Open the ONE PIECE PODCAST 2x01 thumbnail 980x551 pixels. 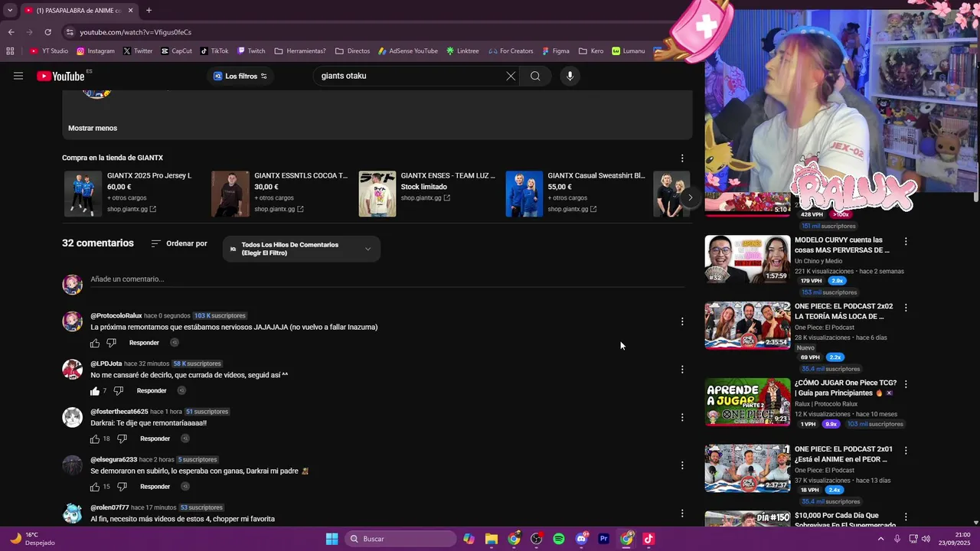click(747, 468)
